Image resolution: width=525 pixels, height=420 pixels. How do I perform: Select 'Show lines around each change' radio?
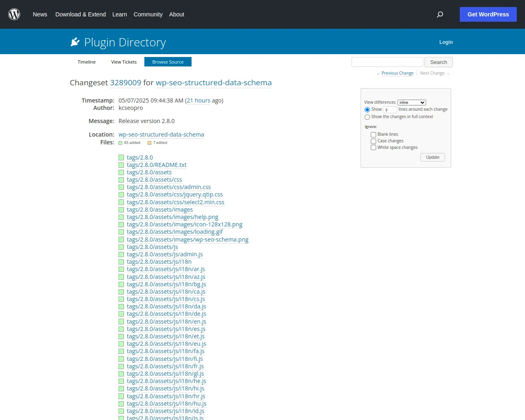tap(367, 110)
